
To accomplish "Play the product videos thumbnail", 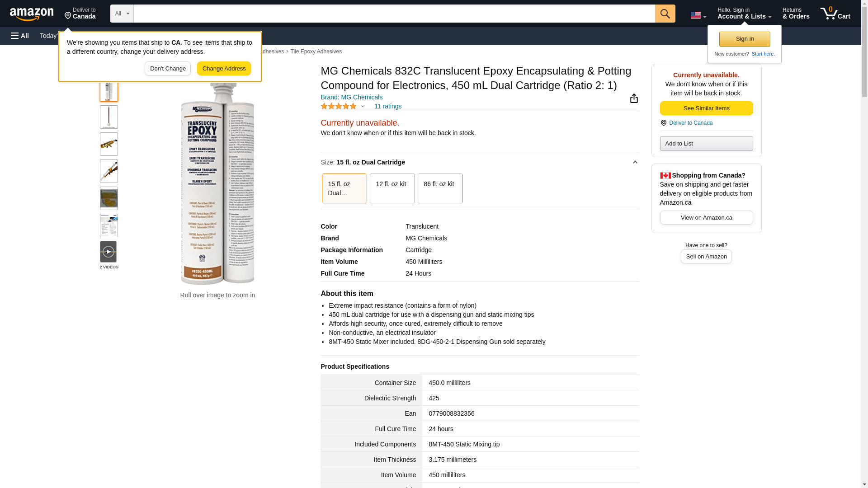I will tap(108, 252).
